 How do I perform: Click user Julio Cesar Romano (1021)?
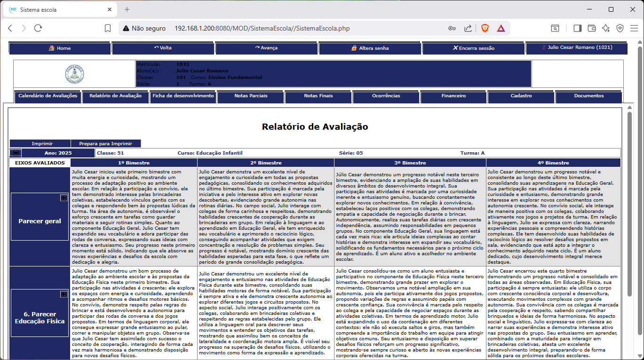(x=577, y=48)
